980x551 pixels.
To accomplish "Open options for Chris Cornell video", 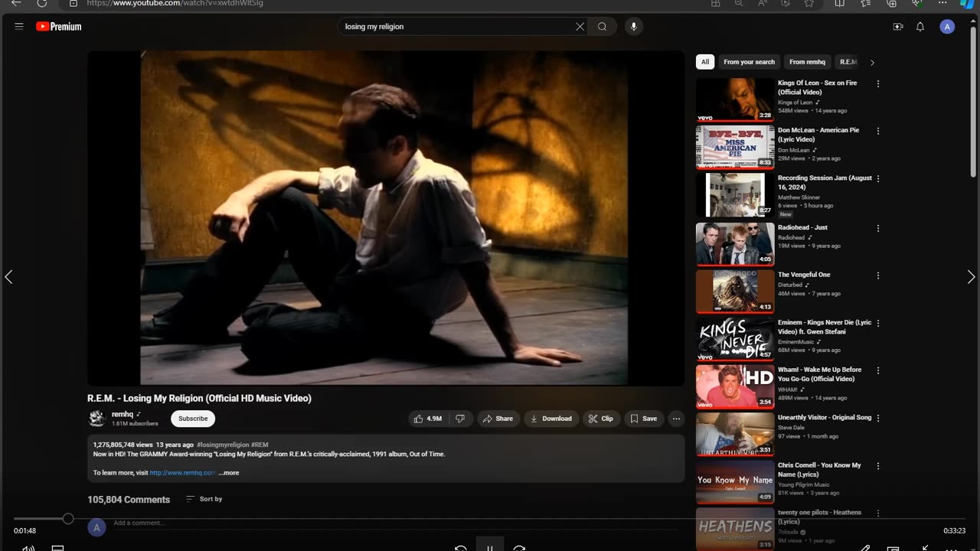I will tap(878, 466).
